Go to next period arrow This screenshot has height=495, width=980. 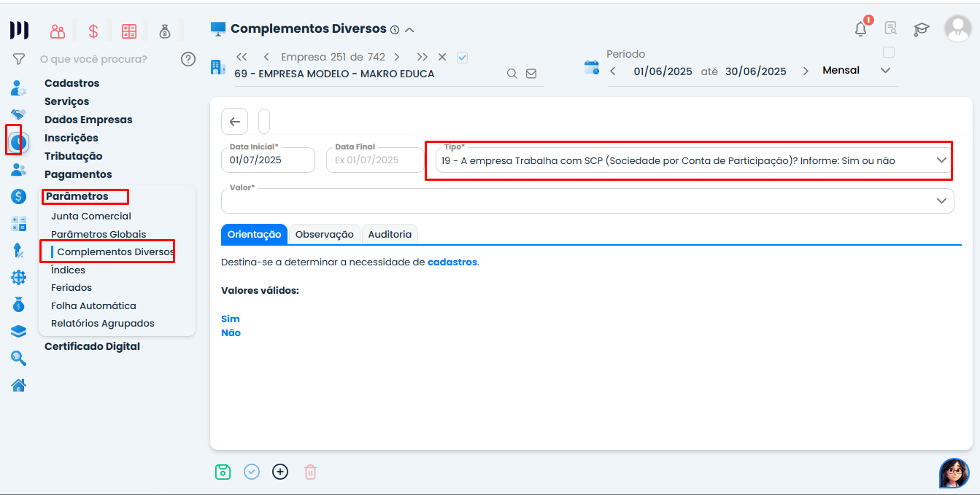pyautogui.click(x=806, y=71)
